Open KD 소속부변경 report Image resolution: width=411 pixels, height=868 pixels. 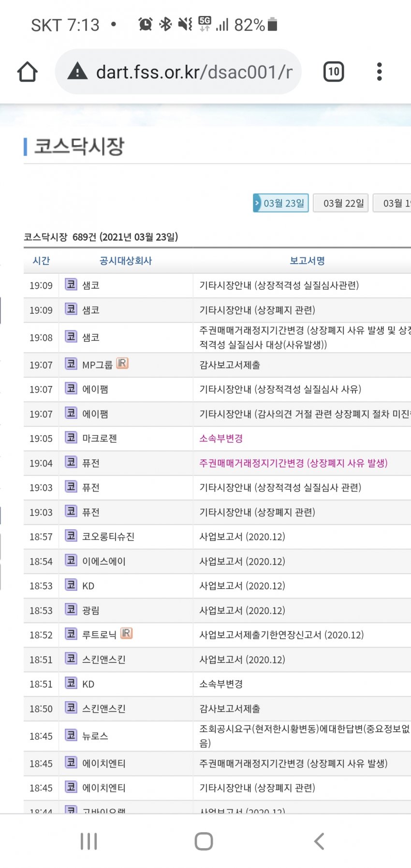pyautogui.click(x=221, y=684)
